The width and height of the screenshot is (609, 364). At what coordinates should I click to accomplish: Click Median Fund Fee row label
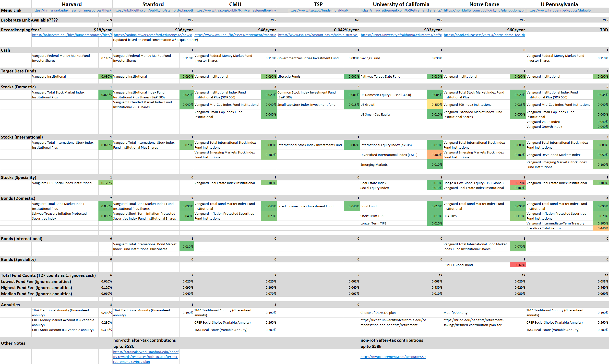pos(36,294)
